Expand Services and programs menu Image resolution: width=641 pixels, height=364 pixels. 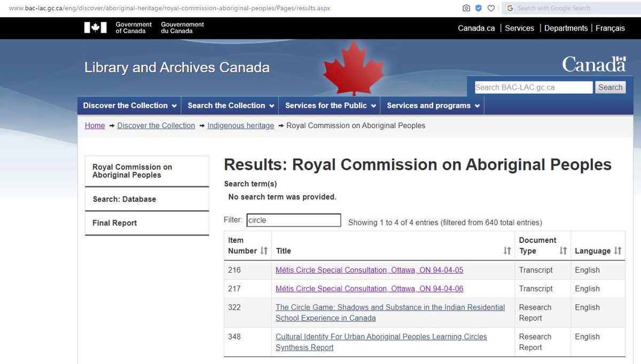433,106
